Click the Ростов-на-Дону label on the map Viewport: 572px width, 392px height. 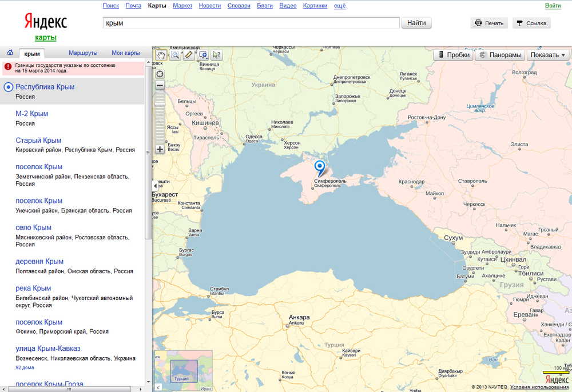[427, 117]
